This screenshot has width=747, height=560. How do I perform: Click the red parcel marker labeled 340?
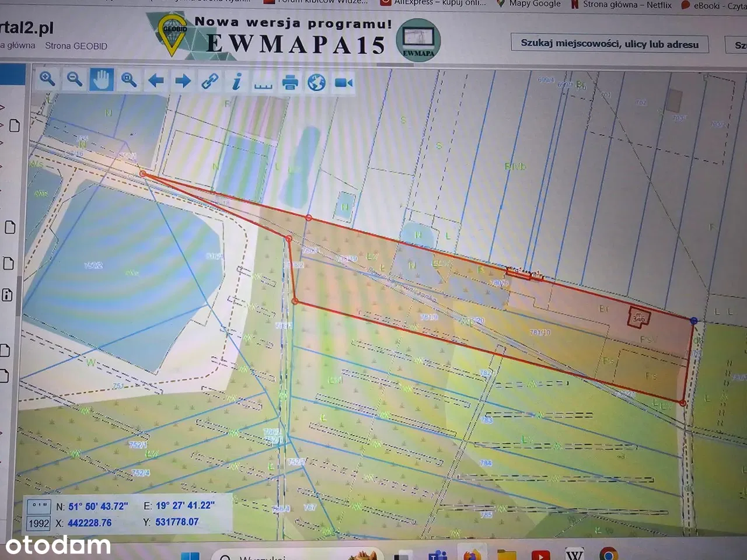click(x=639, y=318)
